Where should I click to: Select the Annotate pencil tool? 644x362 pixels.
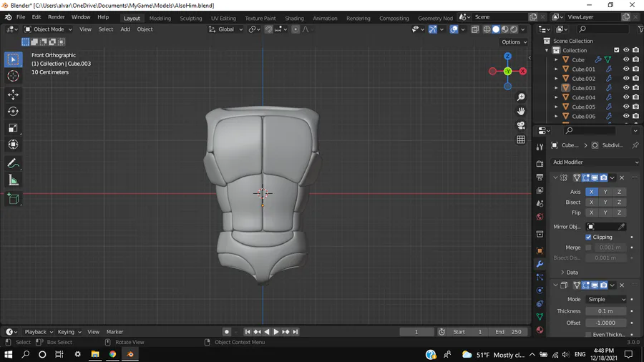[13, 164]
